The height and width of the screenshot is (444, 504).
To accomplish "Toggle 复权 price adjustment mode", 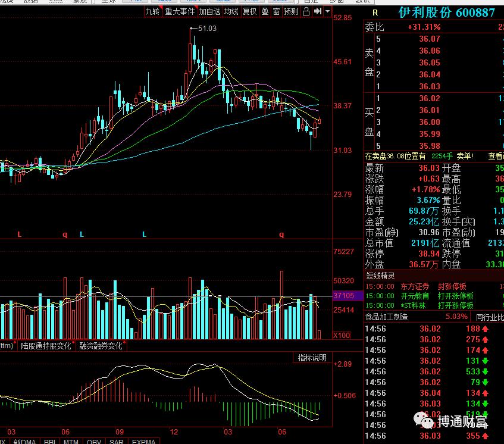I will [250, 11].
